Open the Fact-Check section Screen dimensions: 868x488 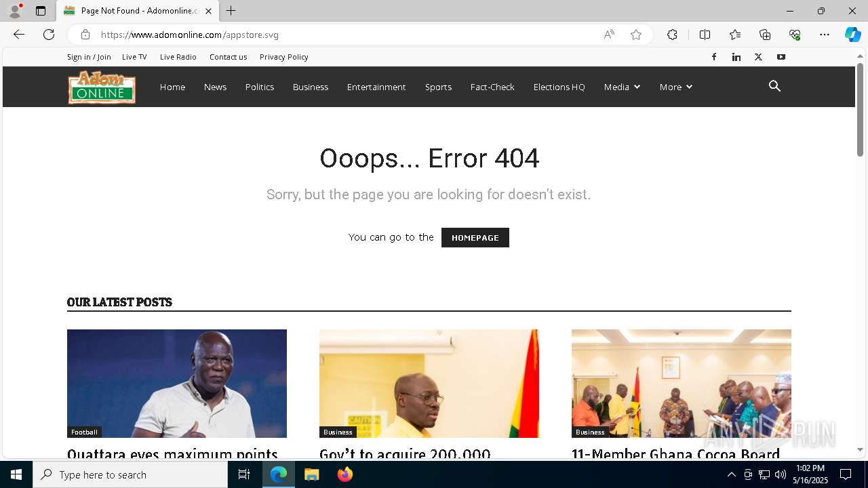coord(492,87)
